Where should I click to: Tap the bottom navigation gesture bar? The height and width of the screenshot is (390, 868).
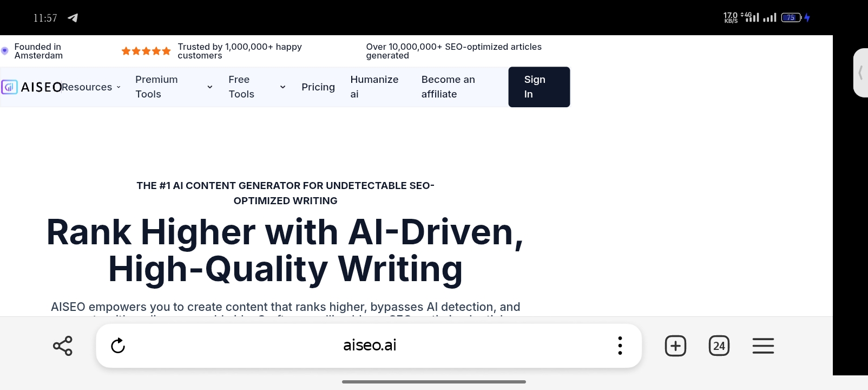point(434,382)
